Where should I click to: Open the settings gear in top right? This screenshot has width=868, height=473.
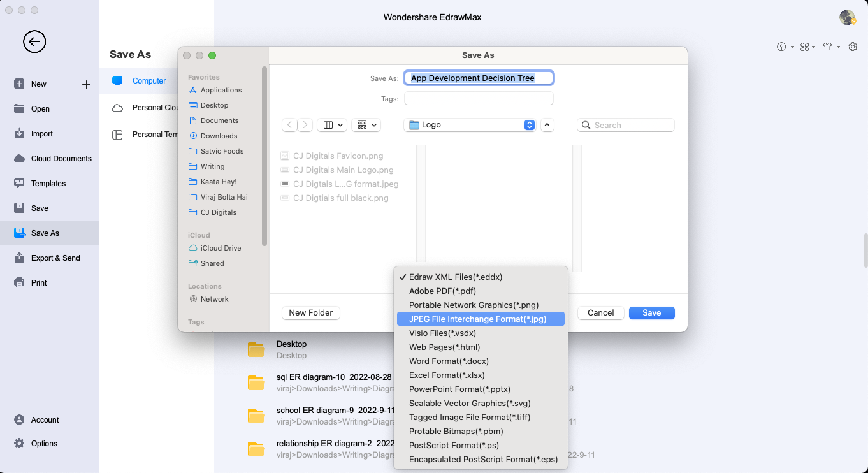tap(853, 47)
